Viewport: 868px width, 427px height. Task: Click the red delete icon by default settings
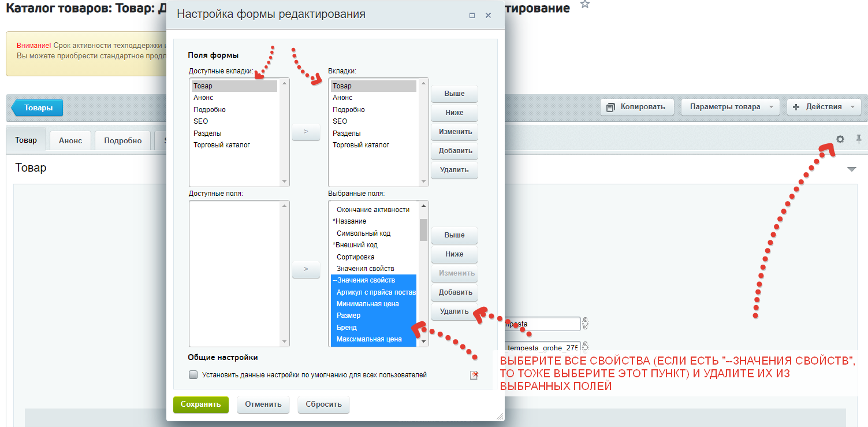click(474, 375)
